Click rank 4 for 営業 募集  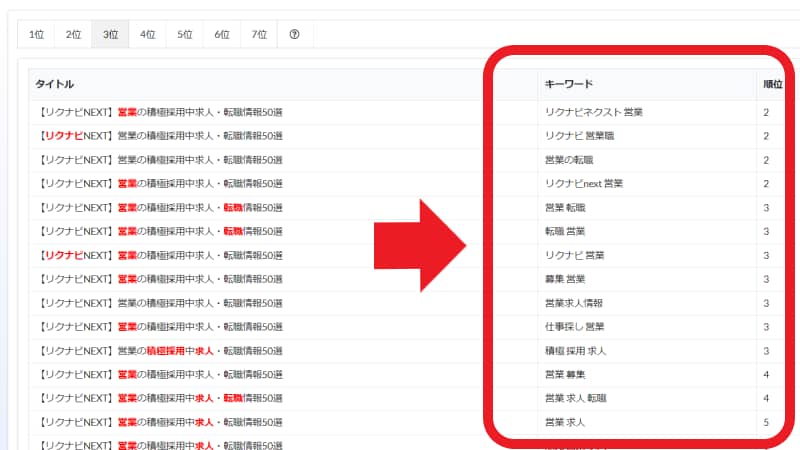point(766,374)
